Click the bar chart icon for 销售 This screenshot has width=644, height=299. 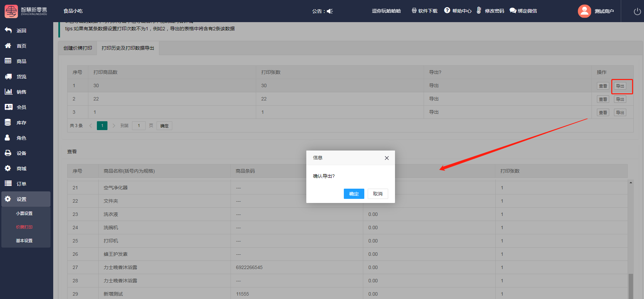coord(8,92)
